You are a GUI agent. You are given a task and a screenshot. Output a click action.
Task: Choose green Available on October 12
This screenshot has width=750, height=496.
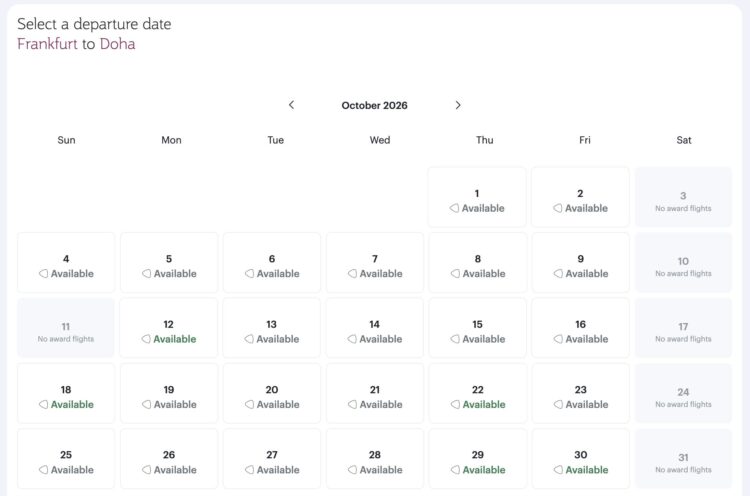[x=169, y=328]
